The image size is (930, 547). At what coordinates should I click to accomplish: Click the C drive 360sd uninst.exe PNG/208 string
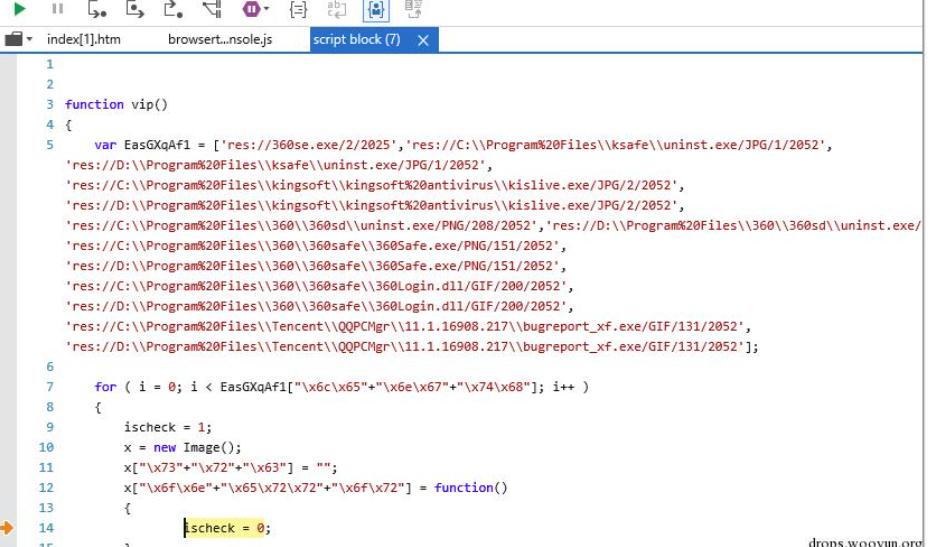(x=301, y=225)
